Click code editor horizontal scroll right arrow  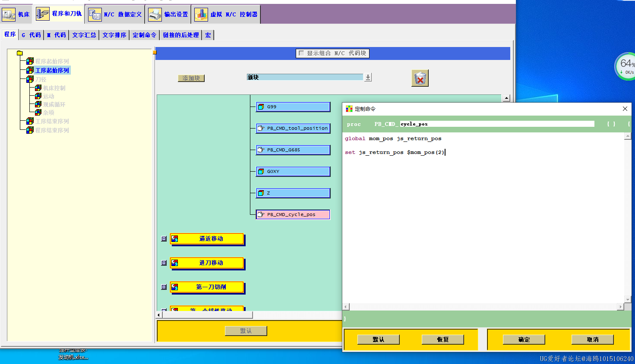pyautogui.click(x=620, y=307)
